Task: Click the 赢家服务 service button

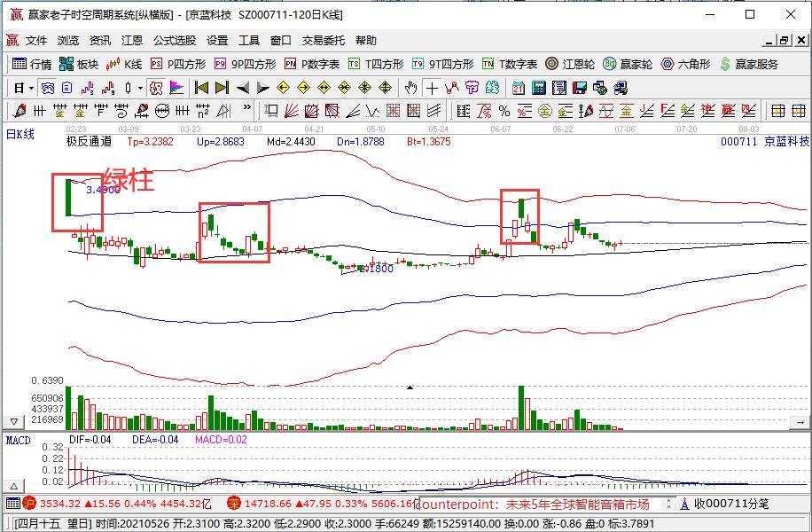Action: tap(749, 64)
